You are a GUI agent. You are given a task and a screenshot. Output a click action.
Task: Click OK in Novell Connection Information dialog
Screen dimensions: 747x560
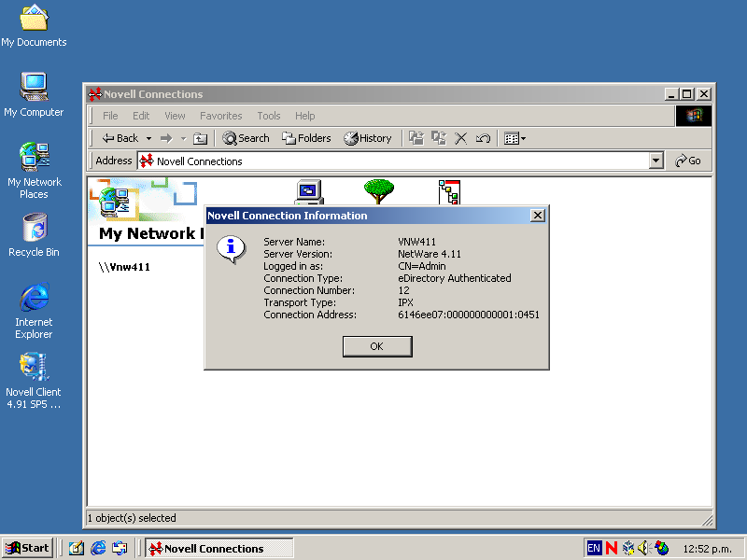coord(377,346)
